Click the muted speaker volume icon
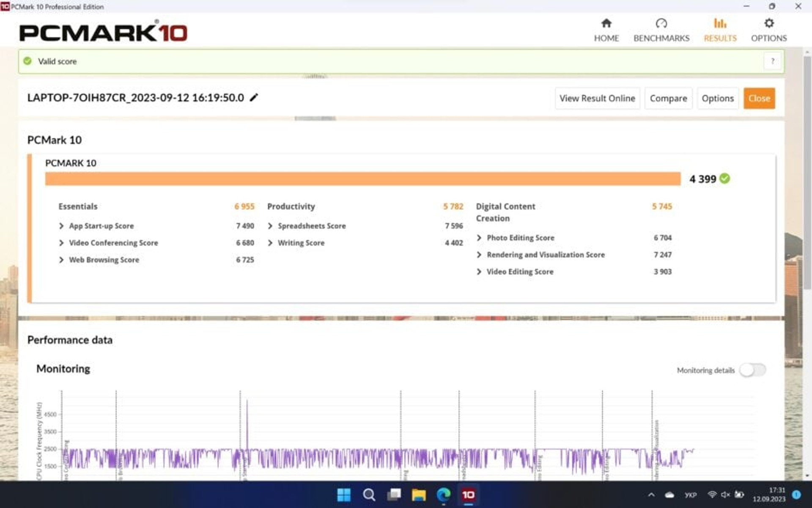The image size is (812, 508). (726, 494)
